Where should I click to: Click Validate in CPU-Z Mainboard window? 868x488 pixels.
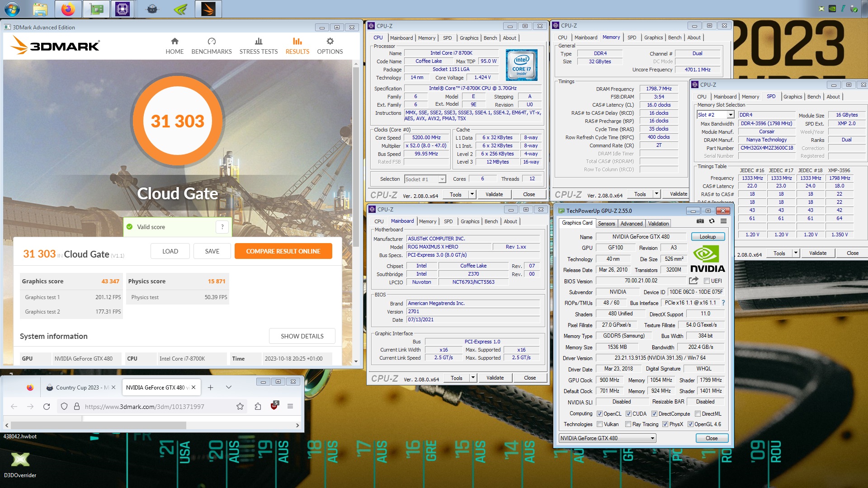(x=495, y=378)
